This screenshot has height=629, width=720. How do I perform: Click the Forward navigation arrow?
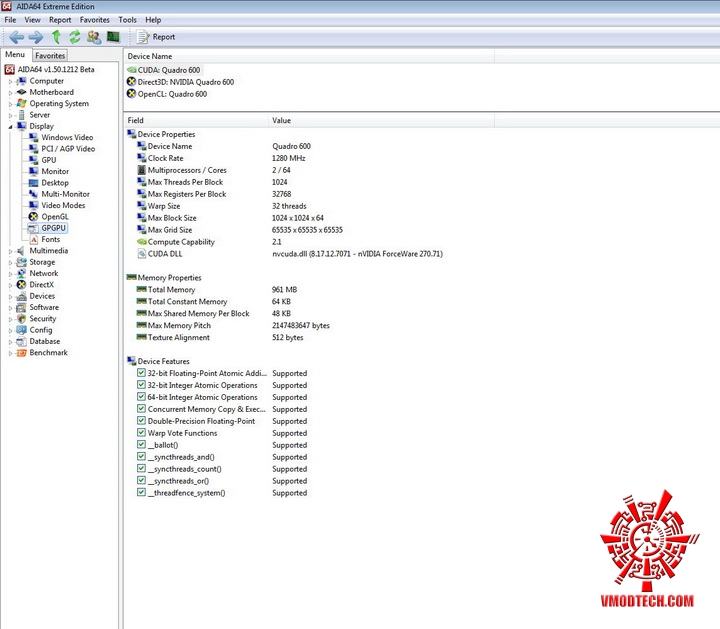(x=36, y=37)
